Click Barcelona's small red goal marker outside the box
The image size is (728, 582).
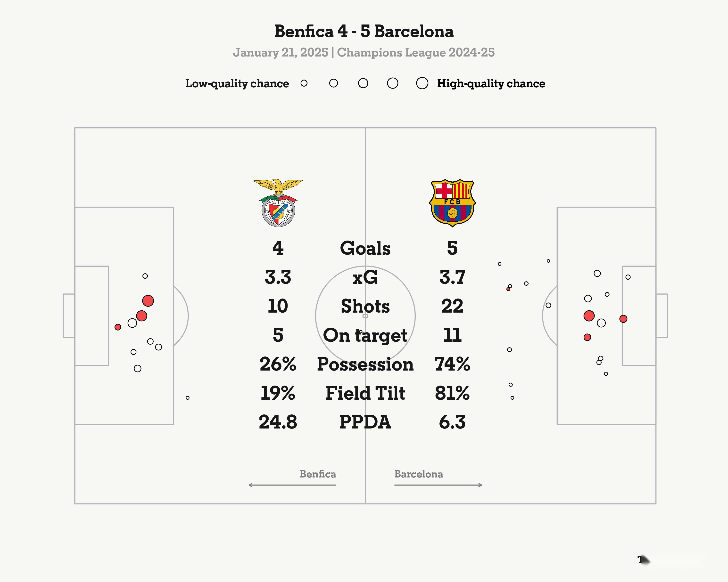click(x=508, y=289)
